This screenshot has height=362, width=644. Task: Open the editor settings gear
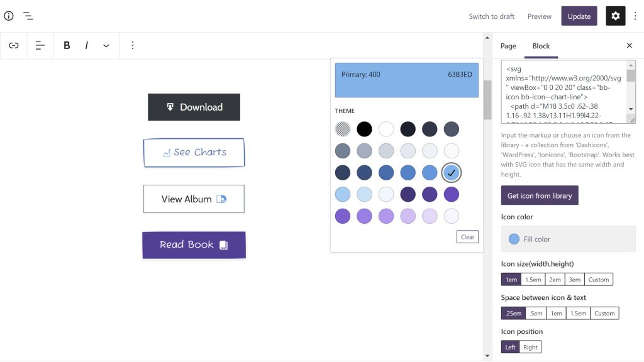(615, 16)
